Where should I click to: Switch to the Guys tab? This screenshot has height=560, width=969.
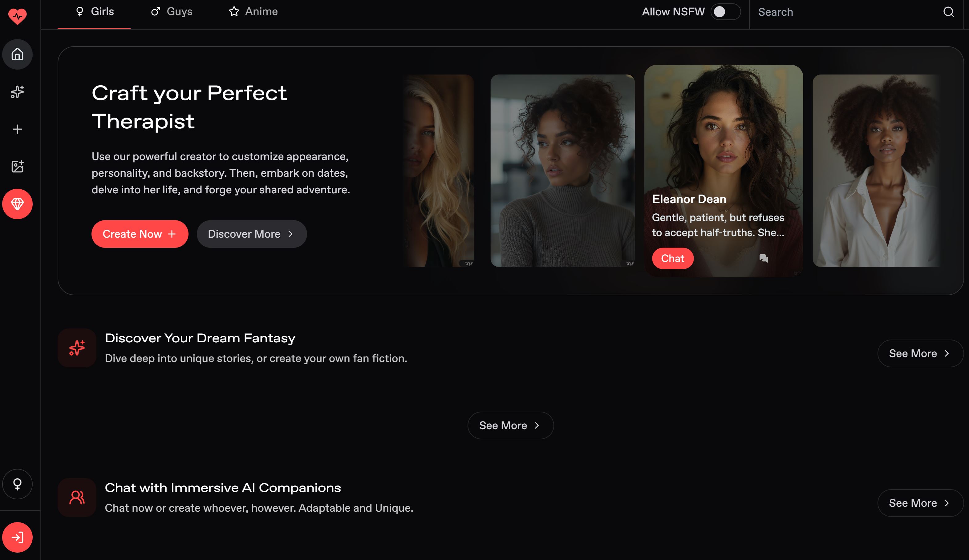172,11
